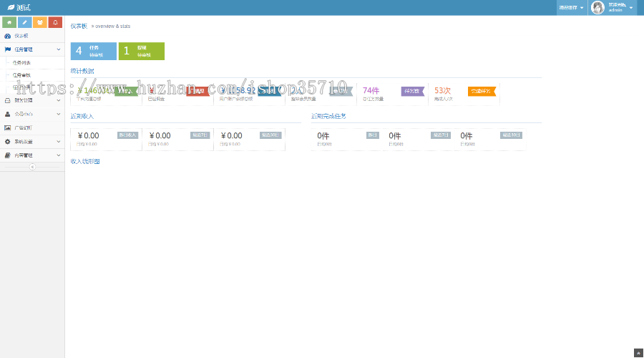This screenshot has height=358, width=644.
Task: Click the purple ribbon badge beside 74件
Action: 412,91
